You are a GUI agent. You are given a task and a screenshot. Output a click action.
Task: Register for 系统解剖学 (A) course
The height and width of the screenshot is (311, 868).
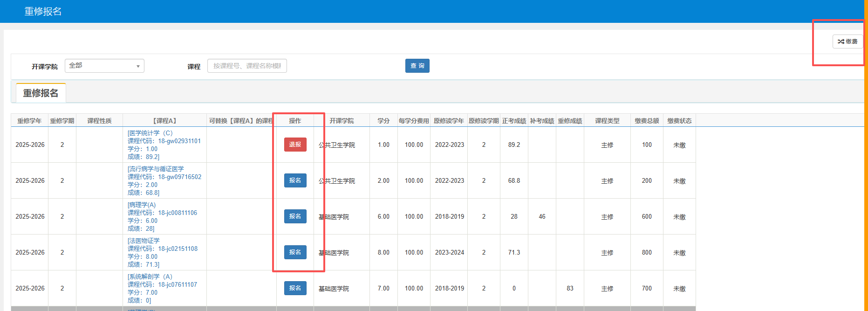coord(295,288)
